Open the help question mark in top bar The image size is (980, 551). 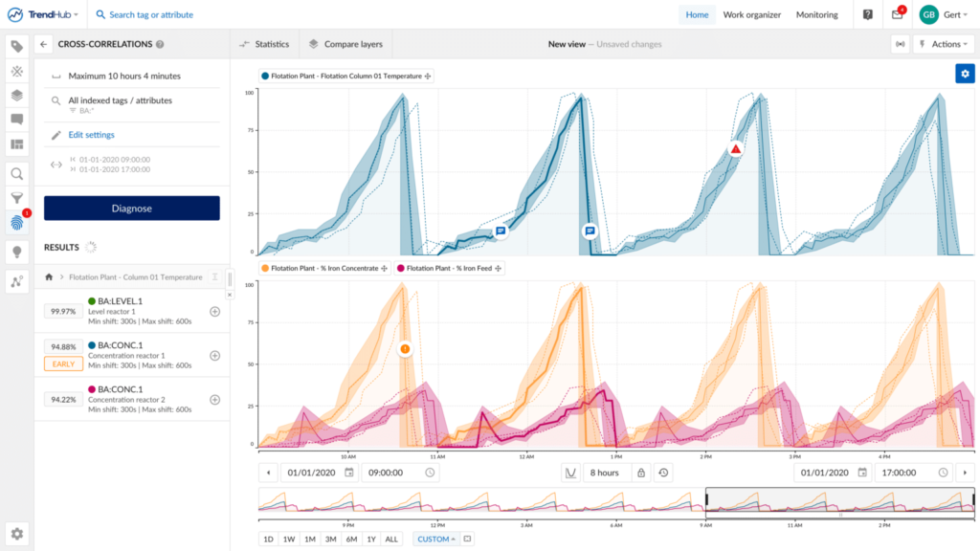pyautogui.click(x=867, y=14)
